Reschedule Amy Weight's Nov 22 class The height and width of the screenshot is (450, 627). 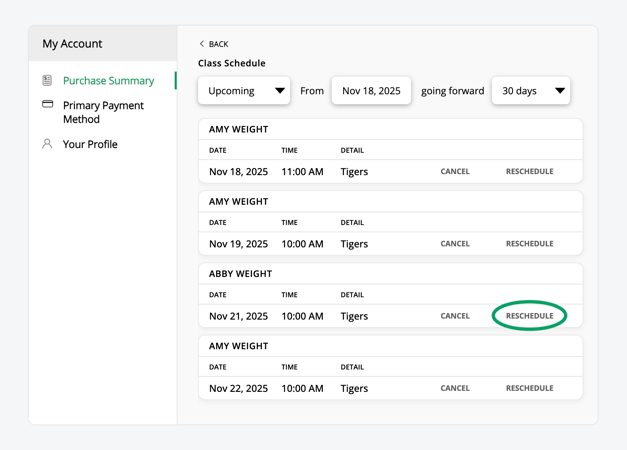click(529, 388)
